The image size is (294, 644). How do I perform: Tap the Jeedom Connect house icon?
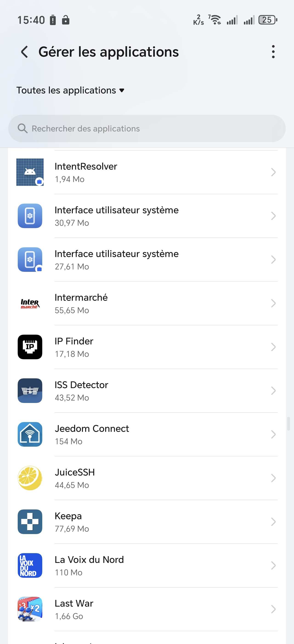point(30,434)
